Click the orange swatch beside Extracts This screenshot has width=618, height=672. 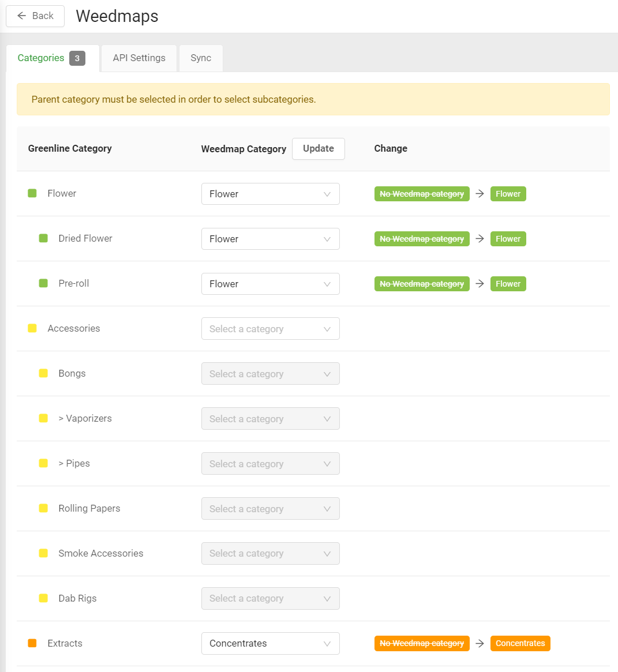32,643
